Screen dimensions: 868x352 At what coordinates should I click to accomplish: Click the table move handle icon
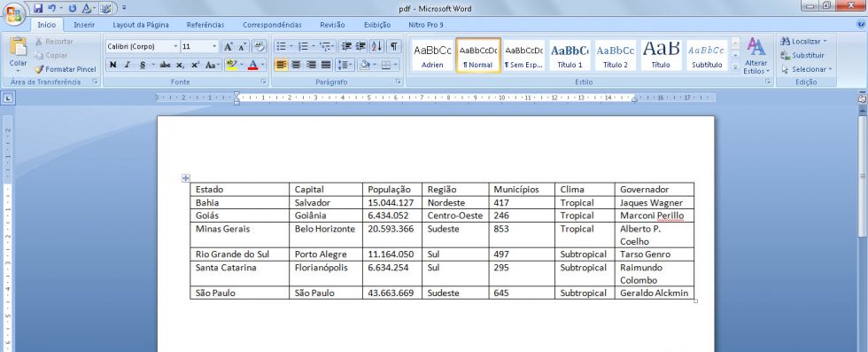click(x=186, y=178)
